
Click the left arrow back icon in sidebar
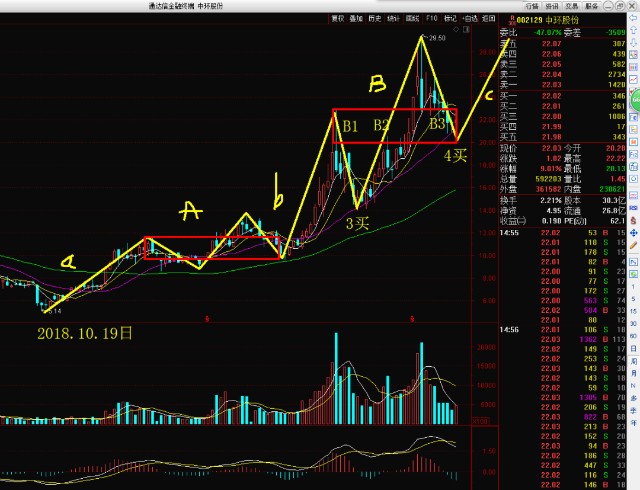[633, 18]
